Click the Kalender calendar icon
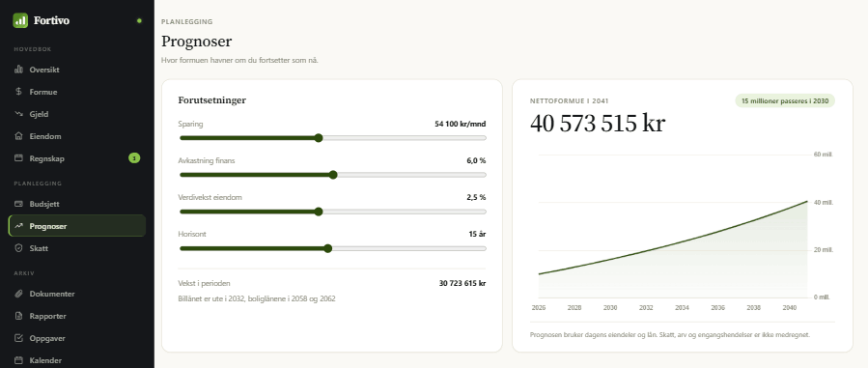 [18, 360]
